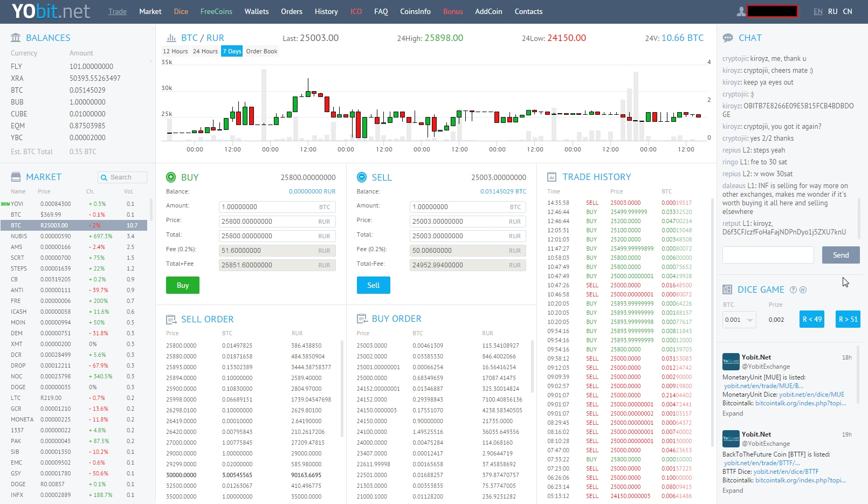Select the DOGE 0.00000035 market row

click(74, 387)
